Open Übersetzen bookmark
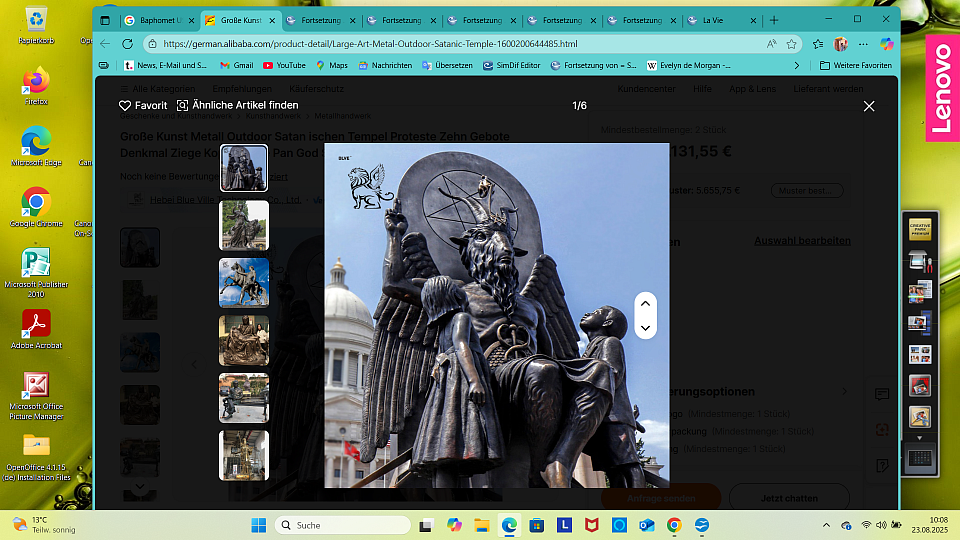The width and height of the screenshot is (960, 540). [447, 66]
